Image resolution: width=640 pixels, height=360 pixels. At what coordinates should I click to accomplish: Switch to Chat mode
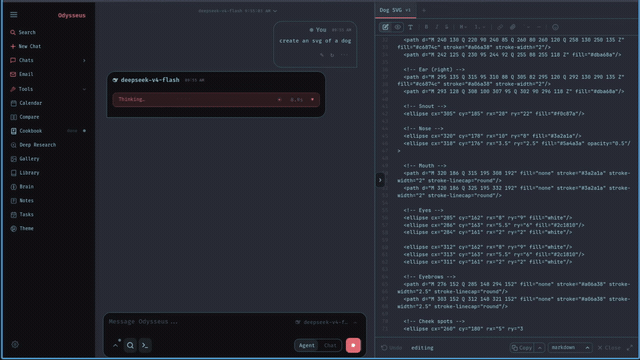[330, 345]
